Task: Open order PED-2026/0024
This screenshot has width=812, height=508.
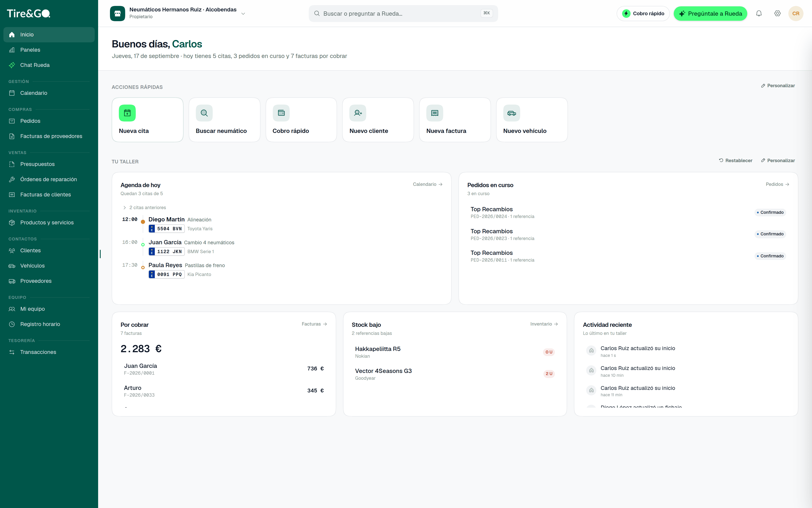Action: 628,212
